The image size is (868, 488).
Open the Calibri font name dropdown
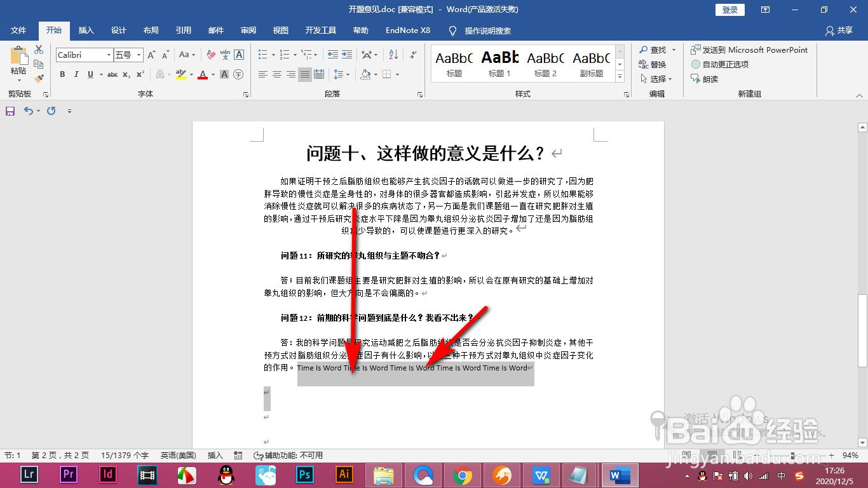coord(109,55)
